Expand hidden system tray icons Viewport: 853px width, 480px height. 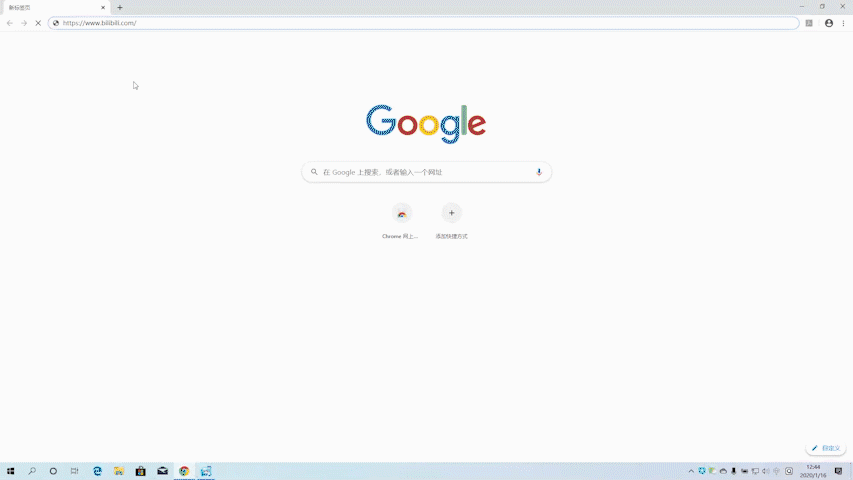click(x=691, y=471)
